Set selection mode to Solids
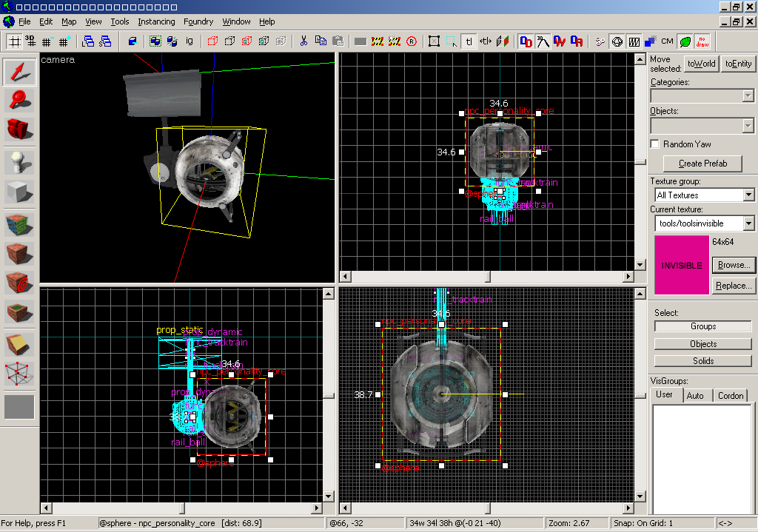 point(703,361)
